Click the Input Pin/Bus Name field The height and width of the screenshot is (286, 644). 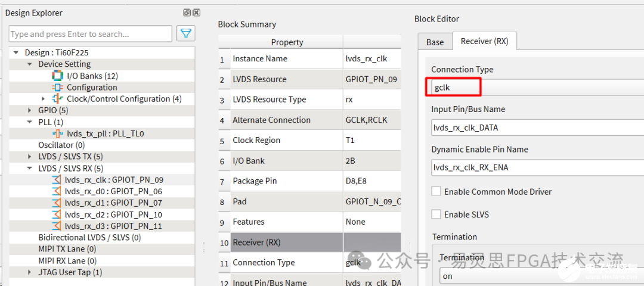[x=537, y=127]
